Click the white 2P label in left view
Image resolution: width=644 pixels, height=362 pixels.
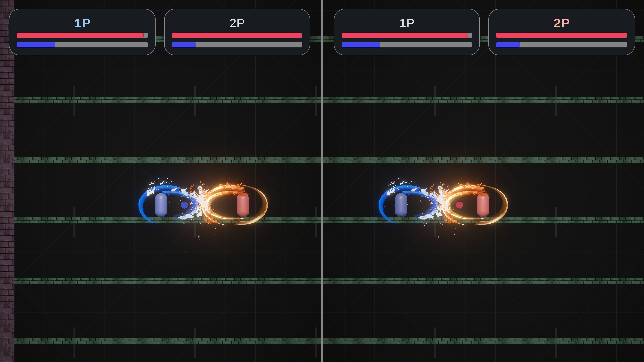237,23
